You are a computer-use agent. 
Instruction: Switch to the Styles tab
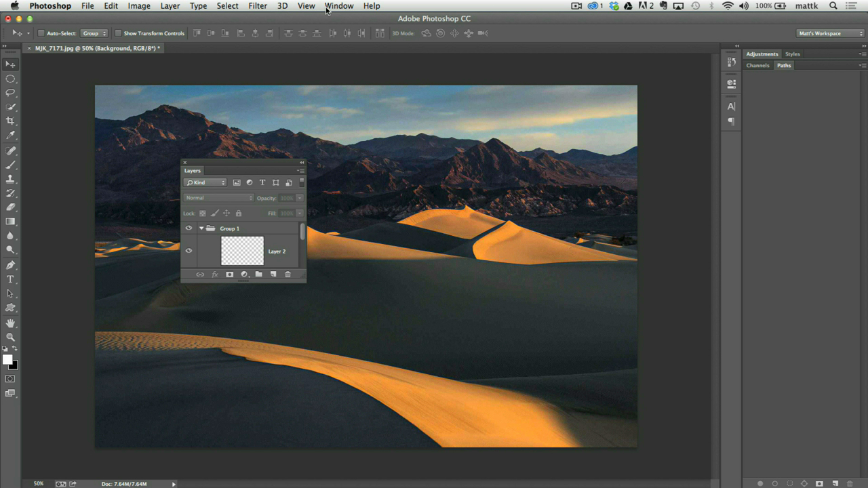point(793,54)
